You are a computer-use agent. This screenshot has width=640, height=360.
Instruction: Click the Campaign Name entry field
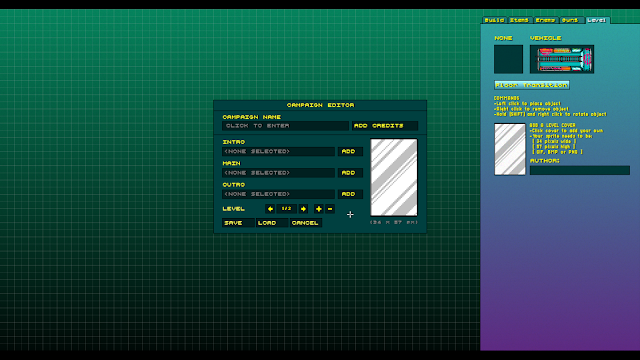pos(285,126)
